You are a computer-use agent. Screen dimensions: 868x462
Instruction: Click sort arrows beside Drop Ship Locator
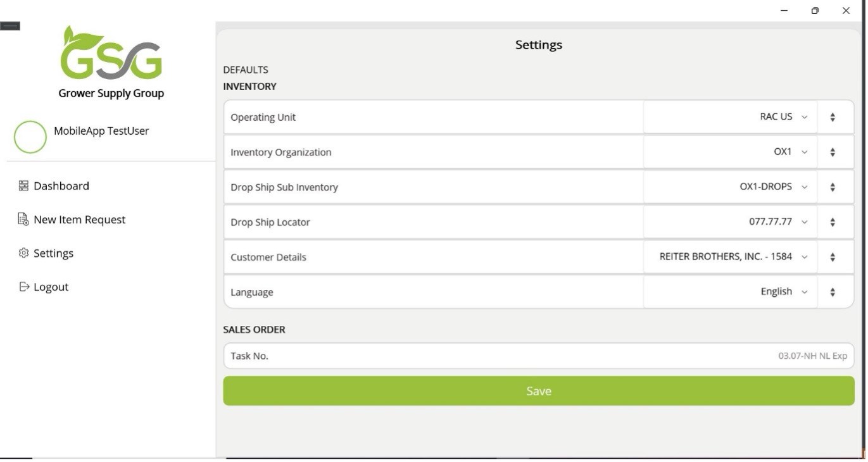pos(833,222)
